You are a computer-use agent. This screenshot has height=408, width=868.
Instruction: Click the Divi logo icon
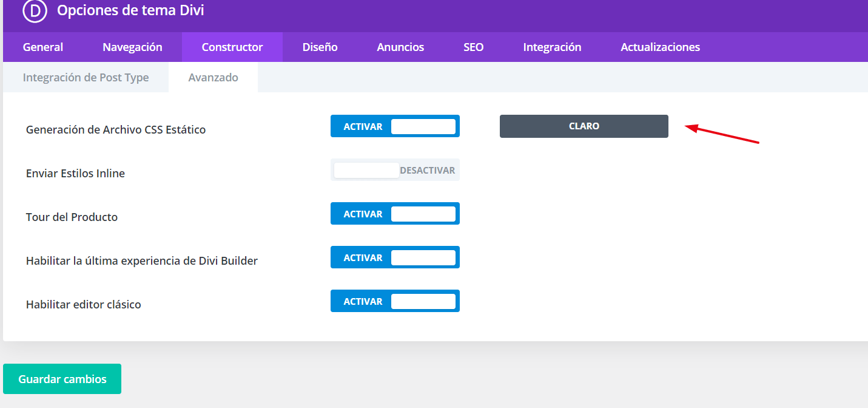click(35, 12)
